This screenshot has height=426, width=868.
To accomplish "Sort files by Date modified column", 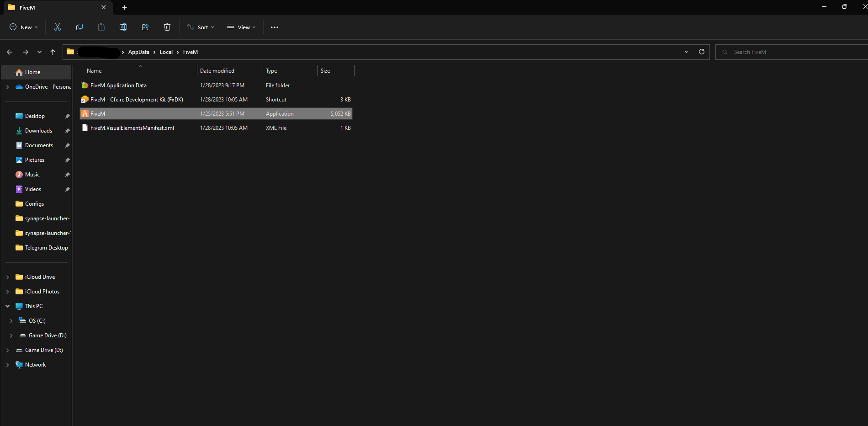I will 217,71.
